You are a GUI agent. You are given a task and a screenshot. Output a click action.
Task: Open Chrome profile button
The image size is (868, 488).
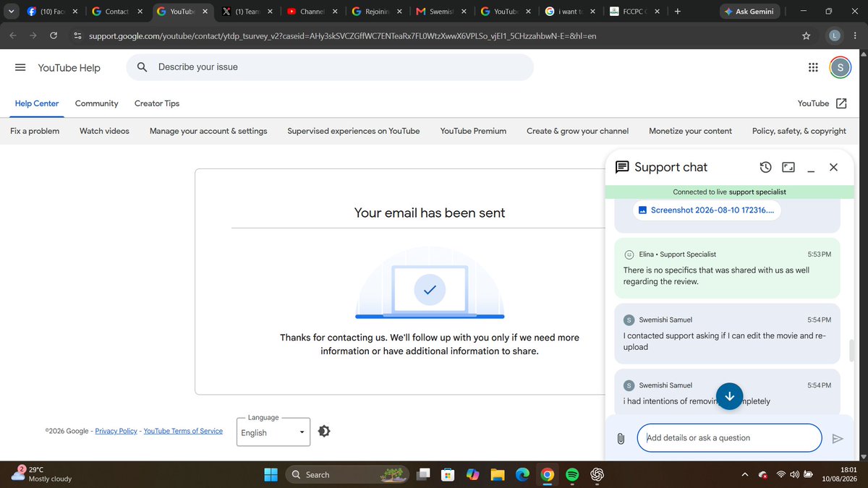point(834,35)
